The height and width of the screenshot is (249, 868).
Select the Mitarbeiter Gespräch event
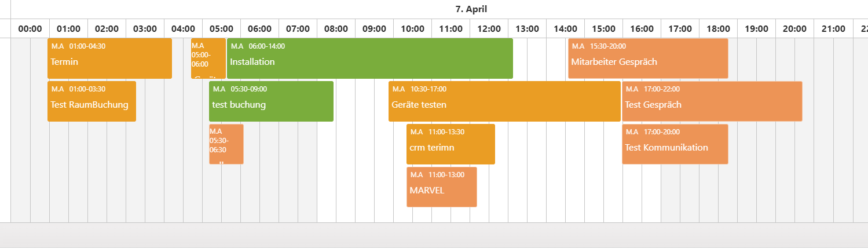pos(647,58)
